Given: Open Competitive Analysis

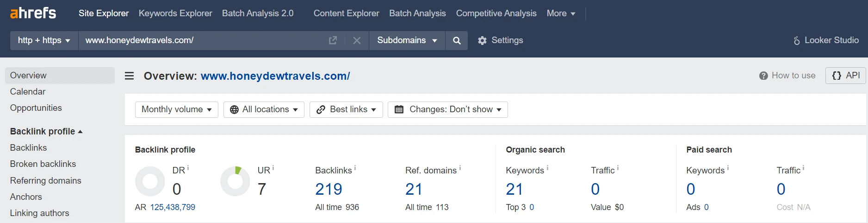Looking at the screenshot, I should pos(496,13).
